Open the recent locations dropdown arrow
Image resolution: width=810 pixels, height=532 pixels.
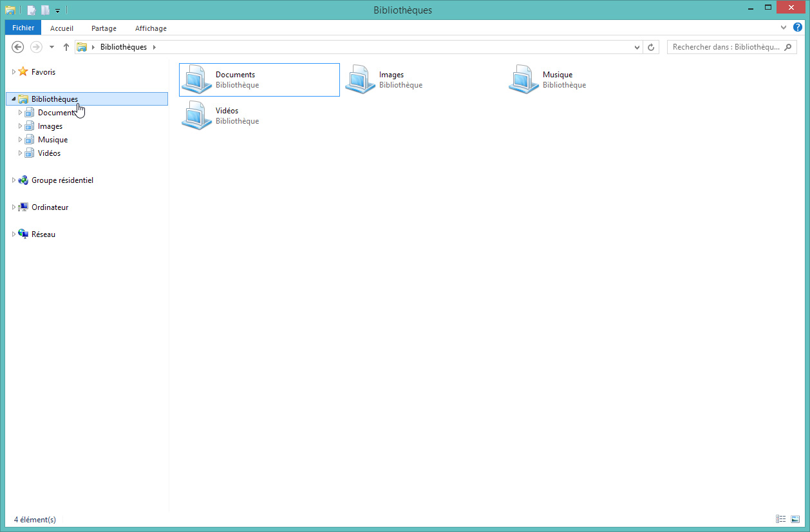52,47
